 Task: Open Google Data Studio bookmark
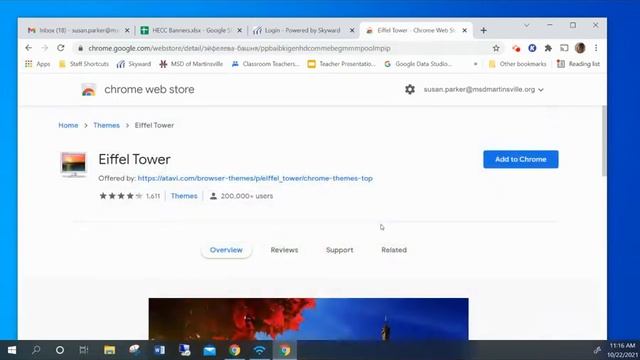click(x=418, y=64)
